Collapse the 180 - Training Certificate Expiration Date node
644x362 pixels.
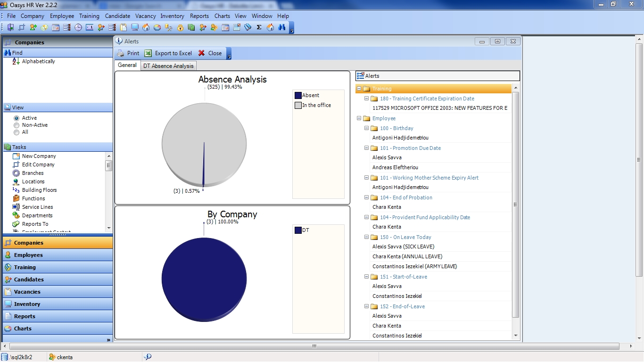click(367, 99)
